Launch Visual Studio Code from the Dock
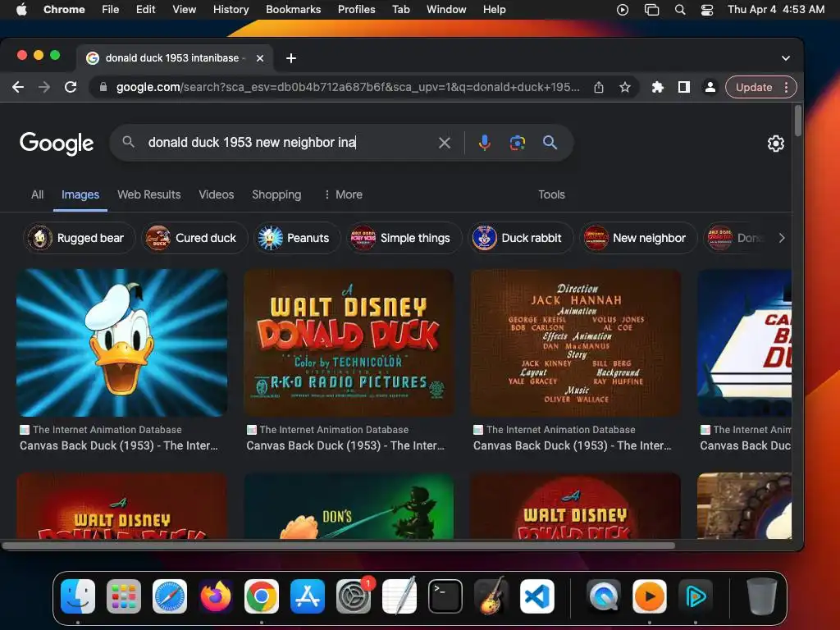This screenshot has height=630, width=840. click(537, 596)
